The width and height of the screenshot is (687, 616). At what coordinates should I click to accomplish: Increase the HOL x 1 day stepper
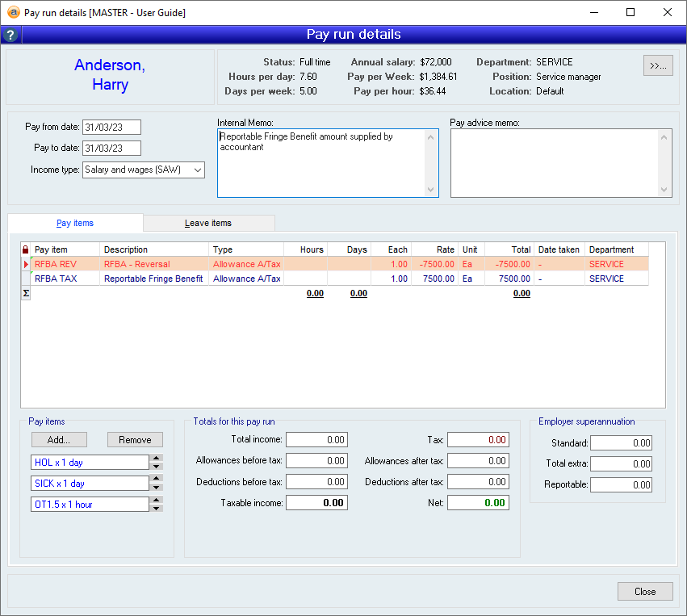(x=157, y=459)
